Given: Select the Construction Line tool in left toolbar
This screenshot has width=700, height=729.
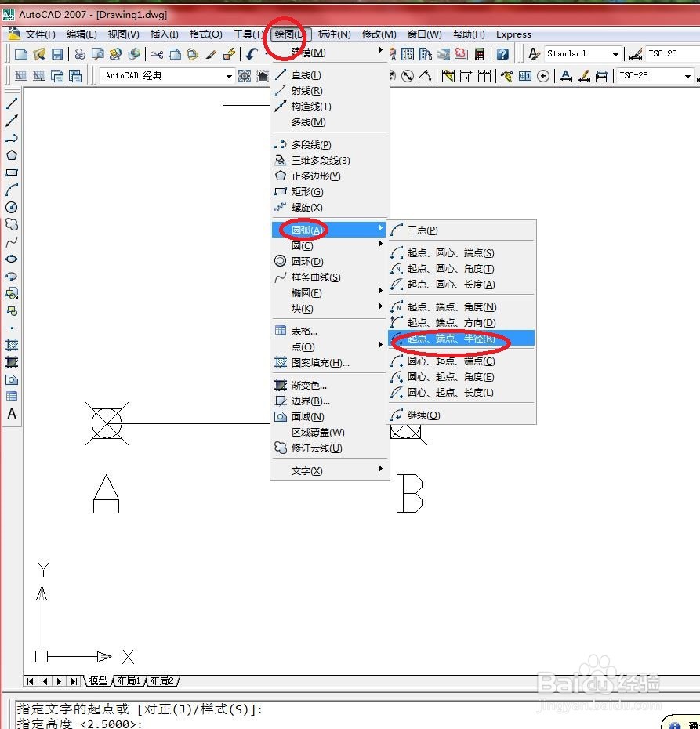Looking at the screenshot, I should 12,121.
